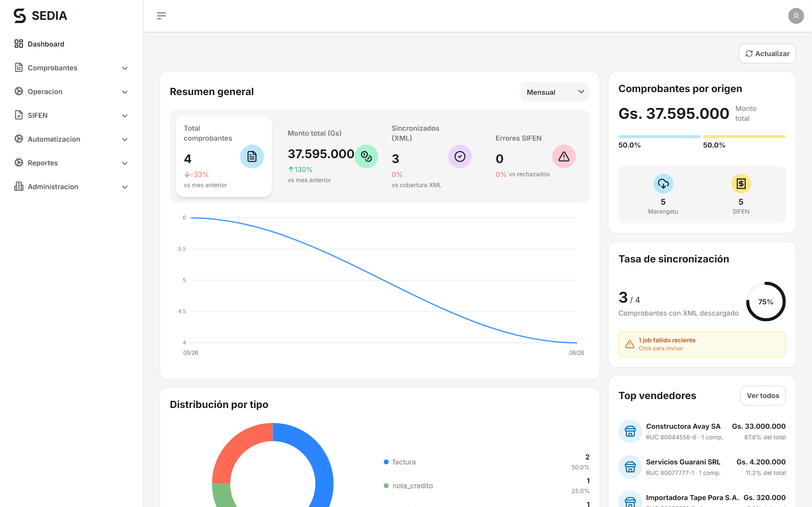Click the Servicios Guarani SRL vendor name
This screenshot has width=812, height=507.
coord(683,462)
